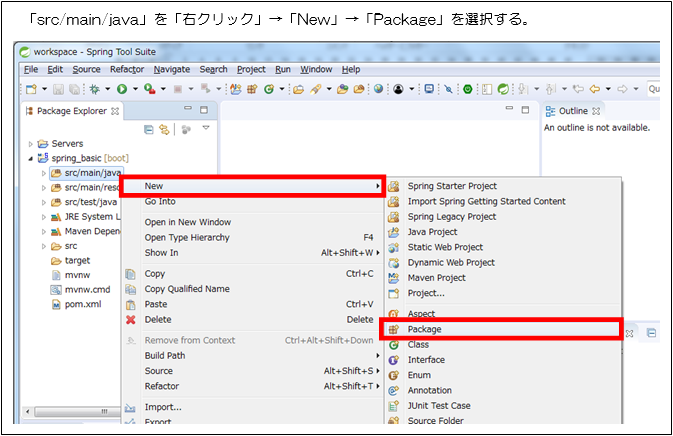Click the Collapse All icon in Package Explorer

click(x=149, y=129)
